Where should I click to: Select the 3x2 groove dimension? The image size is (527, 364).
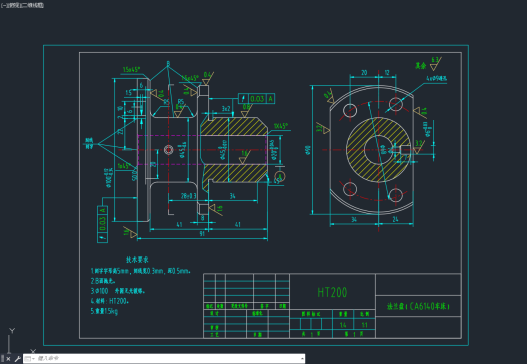[226, 109]
